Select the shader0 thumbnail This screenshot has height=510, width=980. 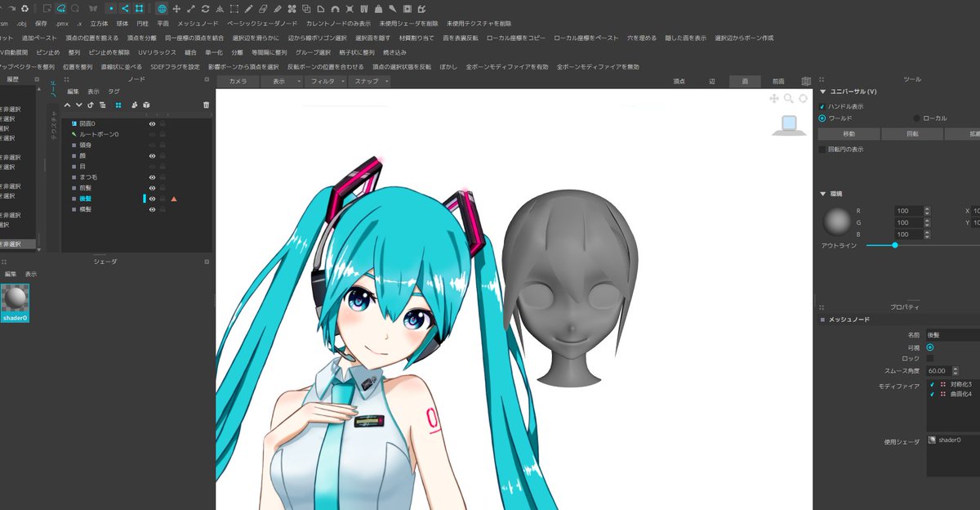click(x=15, y=302)
